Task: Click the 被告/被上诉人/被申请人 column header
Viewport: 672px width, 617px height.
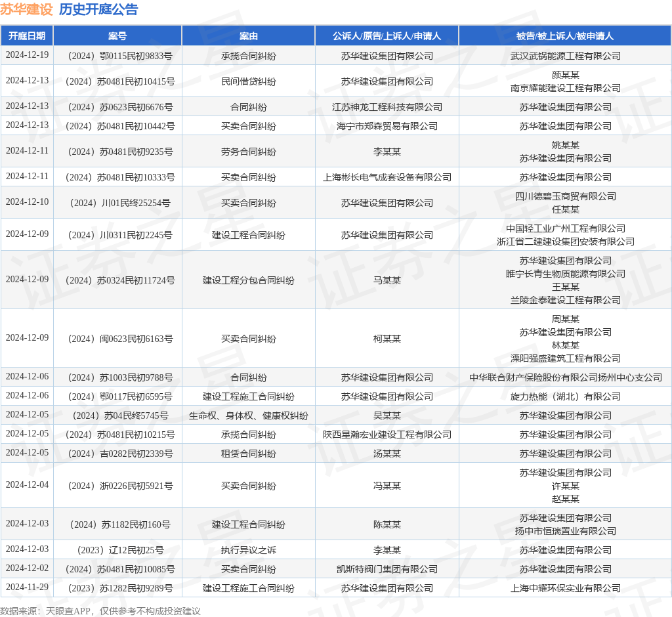Action: (x=565, y=36)
